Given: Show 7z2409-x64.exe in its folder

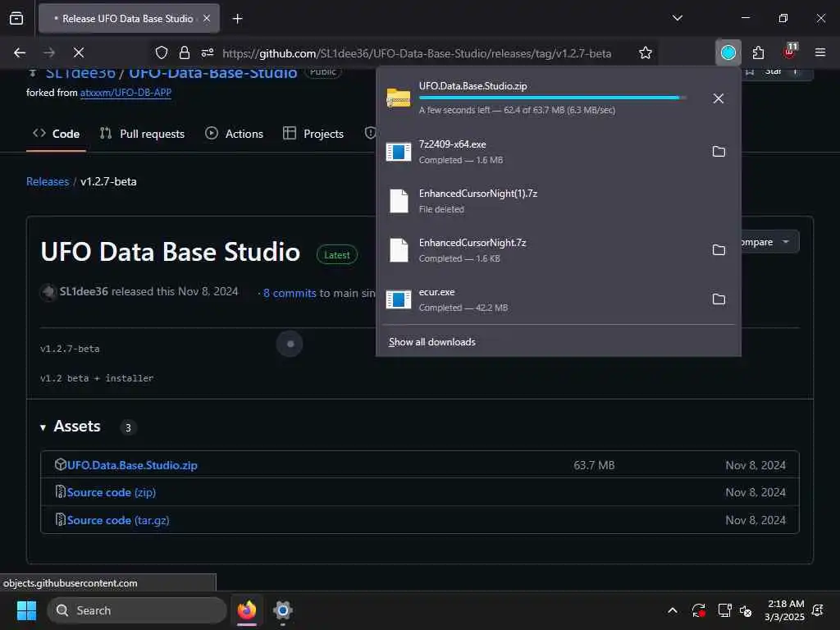Looking at the screenshot, I should 719,152.
